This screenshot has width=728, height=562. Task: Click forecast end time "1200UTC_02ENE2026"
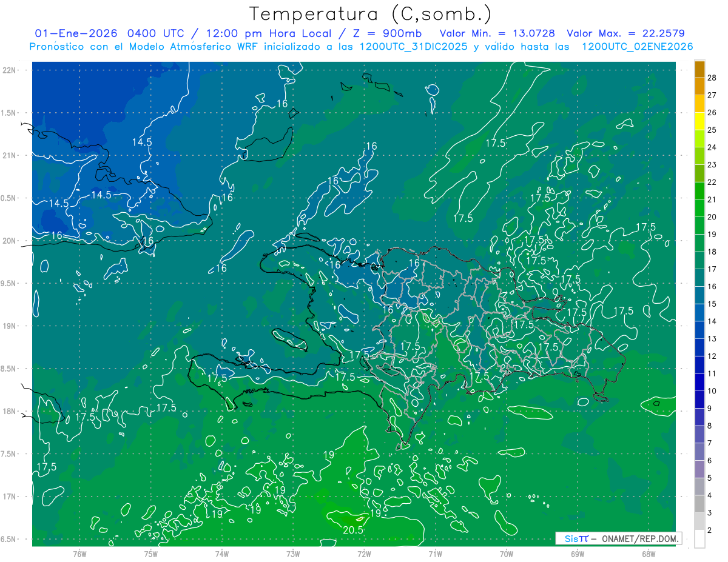click(637, 47)
